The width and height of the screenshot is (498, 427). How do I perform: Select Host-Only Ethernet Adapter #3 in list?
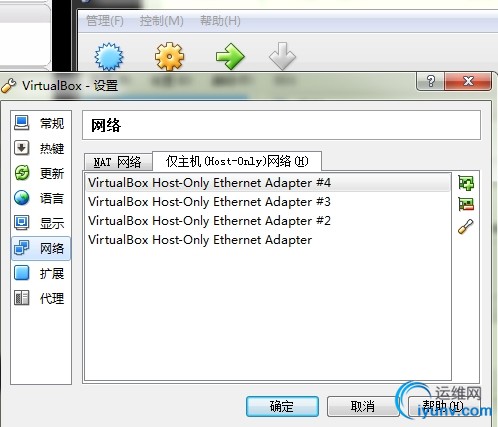(x=268, y=202)
